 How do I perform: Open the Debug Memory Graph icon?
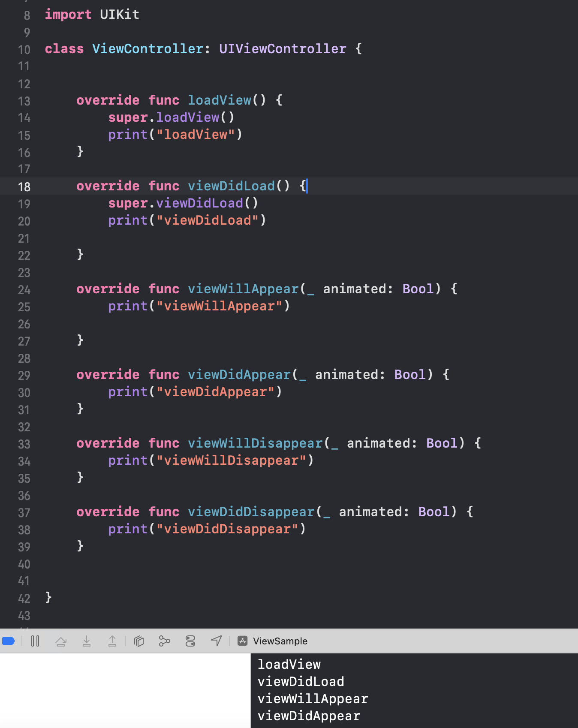(165, 641)
